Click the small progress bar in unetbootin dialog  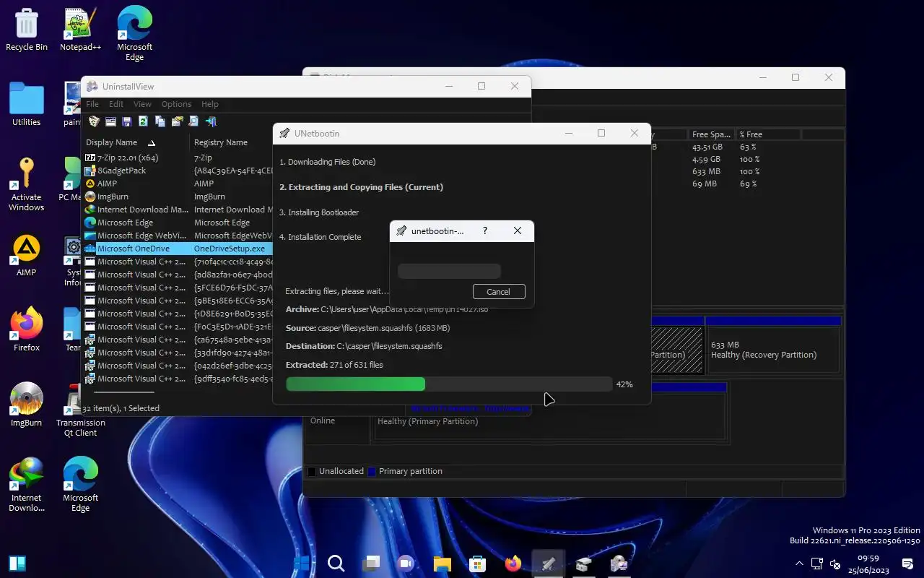pyautogui.click(x=449, y=272)
